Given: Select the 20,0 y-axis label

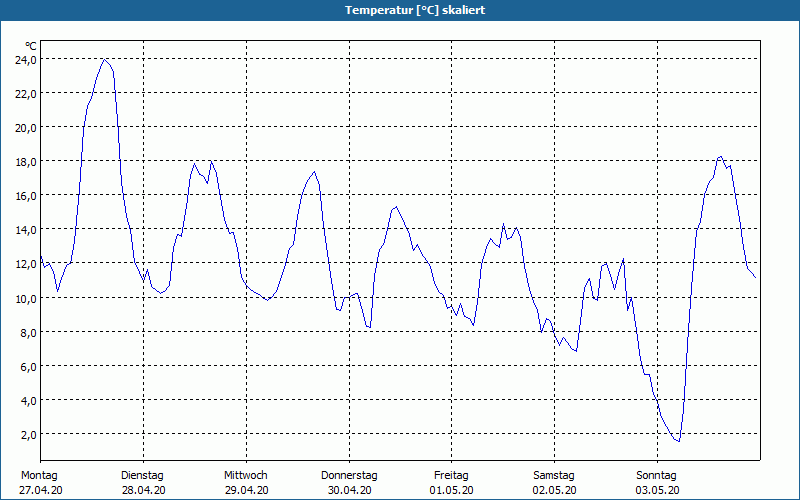Looking at the screenshot, I should [x=26, y=128].
